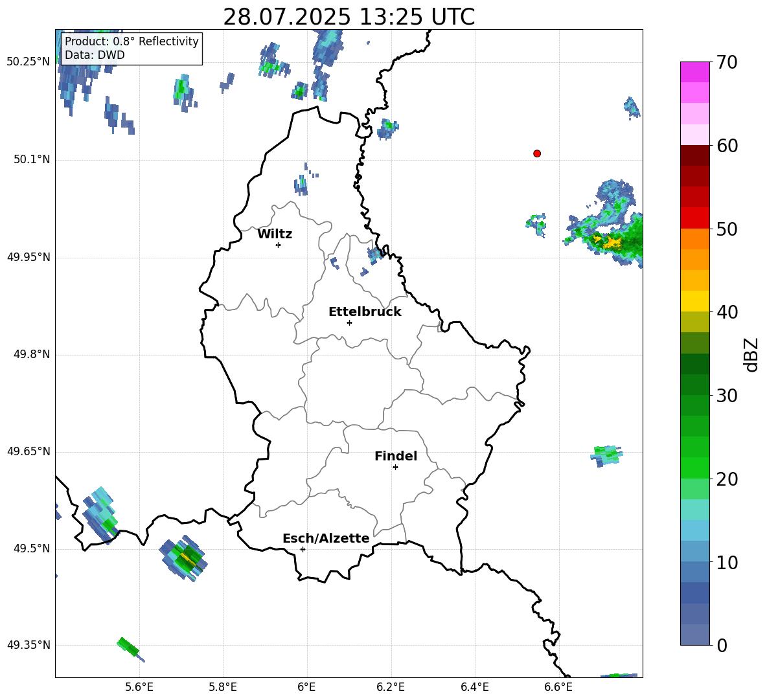Click the 6.4°E longitude label
The width and height of the screenshot is (767, 700).
(474, 687)
